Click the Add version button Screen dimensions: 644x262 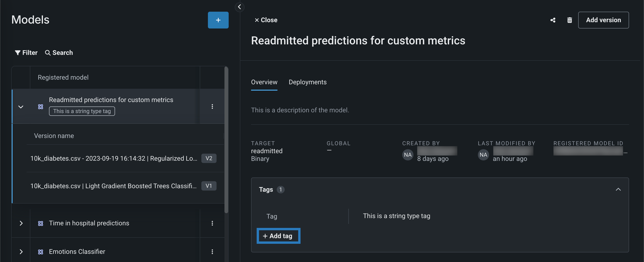click(603, 20)
